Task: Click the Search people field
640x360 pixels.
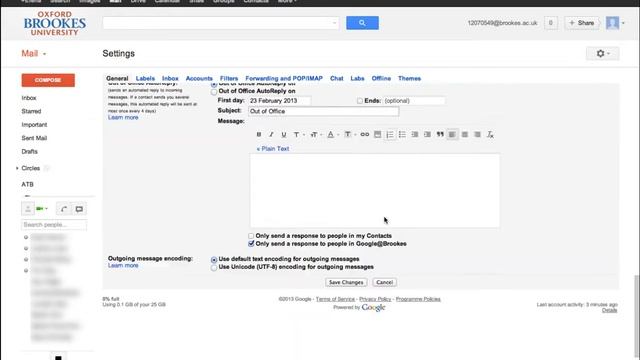Action: (x=54, y=225)
